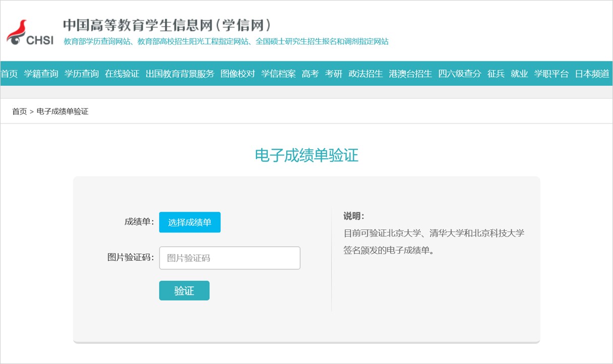Select 图像校对 navigation item
This screenshot has width=613, height=364.
click(x=237, y=74)
